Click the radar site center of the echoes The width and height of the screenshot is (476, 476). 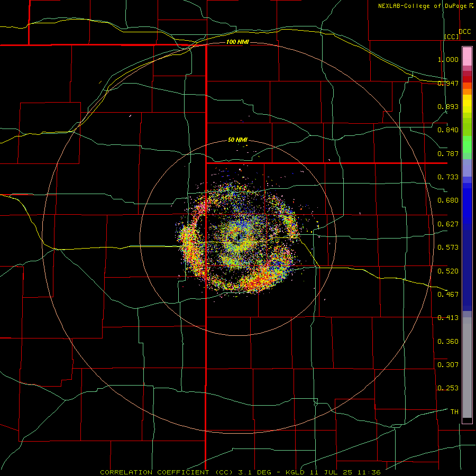(x=238, y=238)
